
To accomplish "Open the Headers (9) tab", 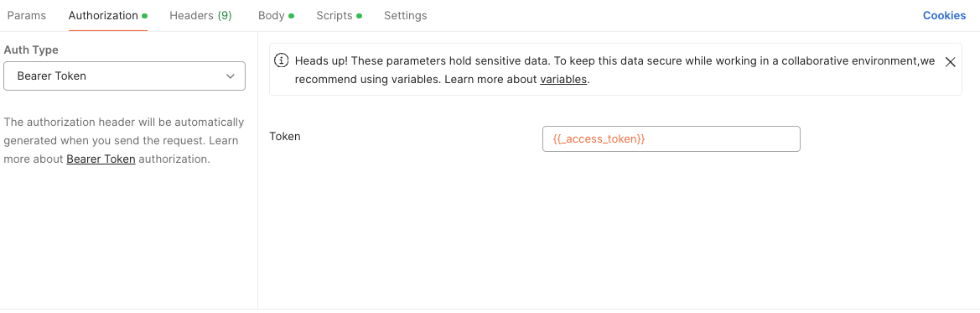I will 200,16.
